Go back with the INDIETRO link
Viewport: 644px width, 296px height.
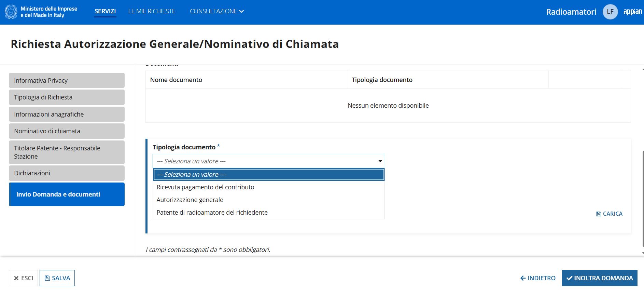tap(538, 278)
